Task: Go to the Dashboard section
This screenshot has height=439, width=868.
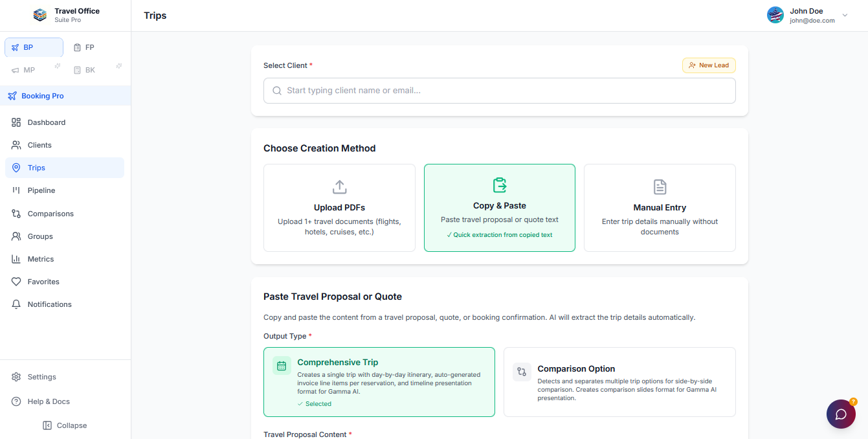Action: (x=46, y=122)
